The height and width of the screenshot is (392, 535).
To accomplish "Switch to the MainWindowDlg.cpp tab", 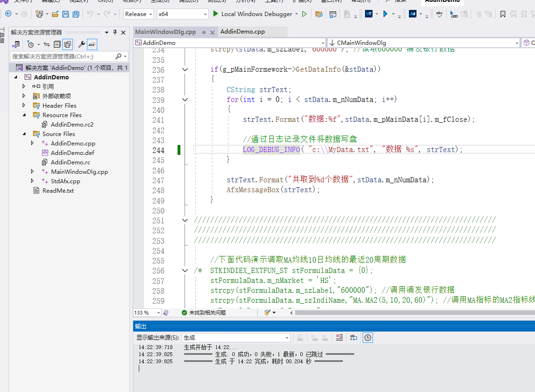I will click(x=165, y=32).
